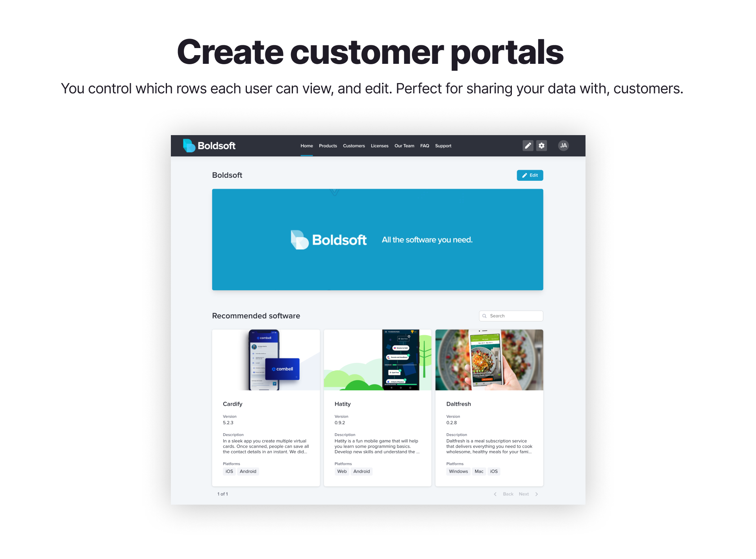This screenshot has width=756, height=559.
Task: Click the Search input field
Action: click(511, 316)
